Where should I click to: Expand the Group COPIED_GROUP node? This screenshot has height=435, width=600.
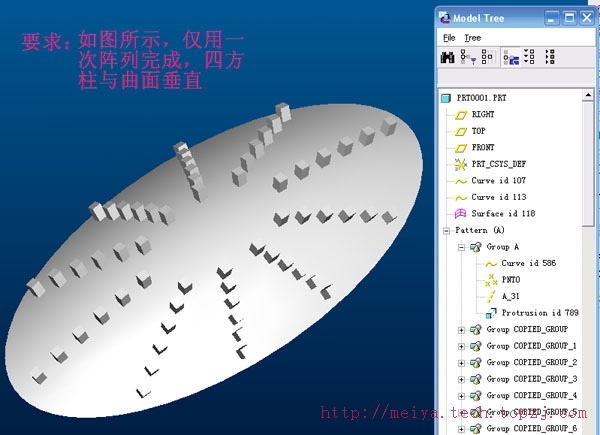[x=461, y=330]
